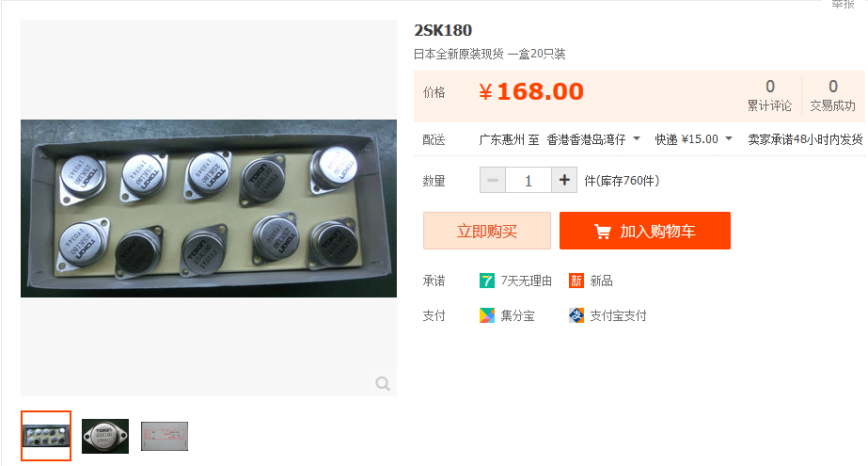
Task: Open the 香港香港岛湾仔 destination dropdown
Action: coord(593,139)
